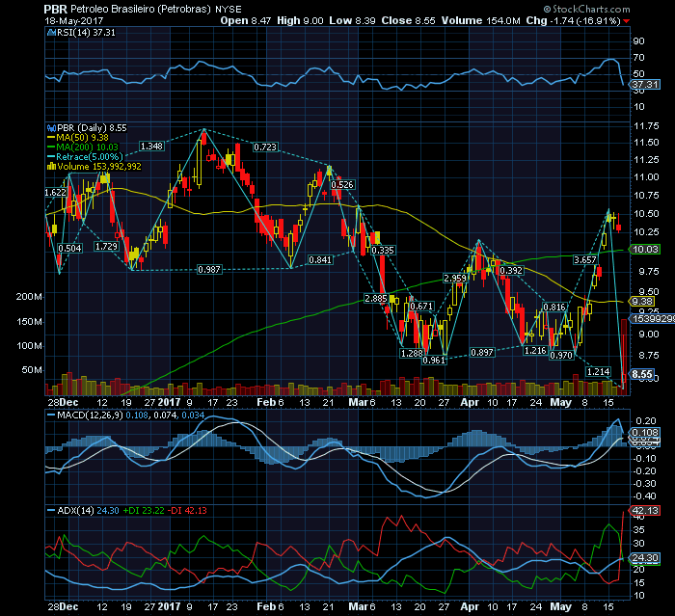The height and width of the screenshot is (616, 675).
Task: Click the 18-May-2017 date label
Action: tap(73, 20)
